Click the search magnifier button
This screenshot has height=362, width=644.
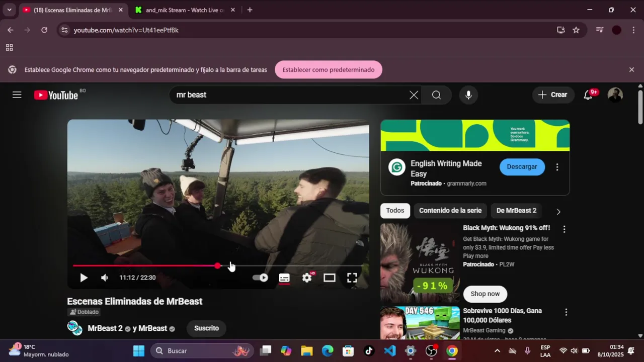436,95
